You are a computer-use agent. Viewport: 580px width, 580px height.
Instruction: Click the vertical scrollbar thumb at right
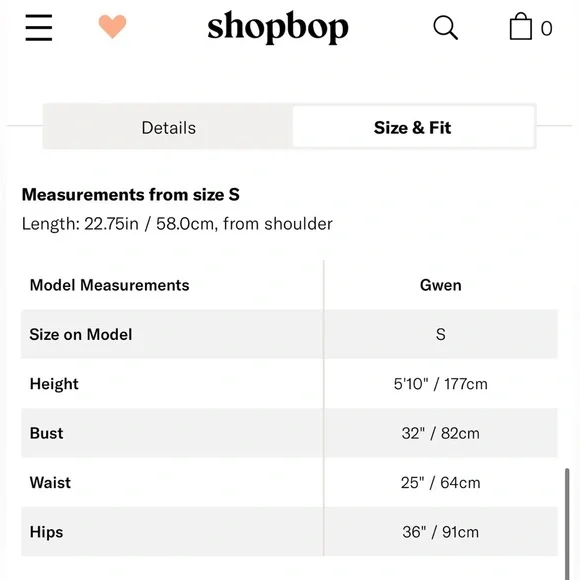[x=567, y=524]
